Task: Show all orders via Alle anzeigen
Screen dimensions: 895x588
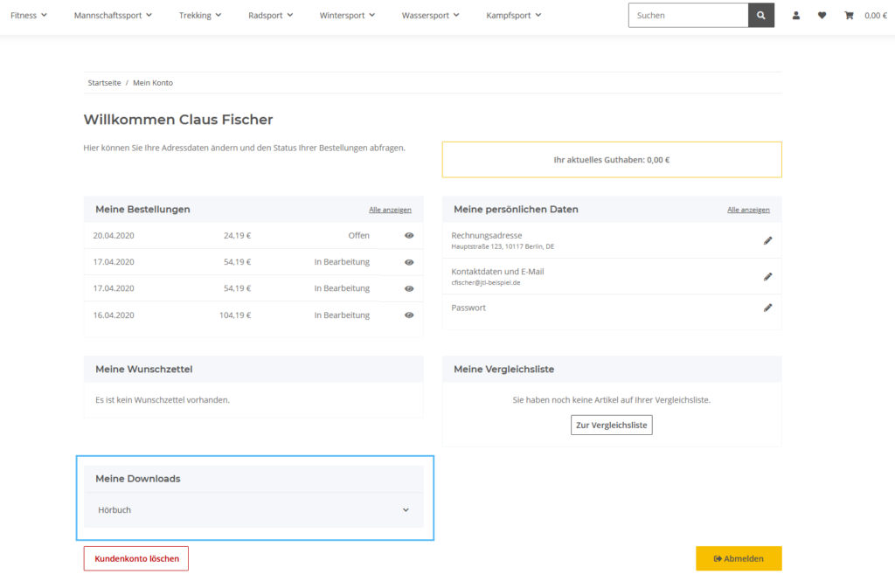Action: (x=390, y=210)
